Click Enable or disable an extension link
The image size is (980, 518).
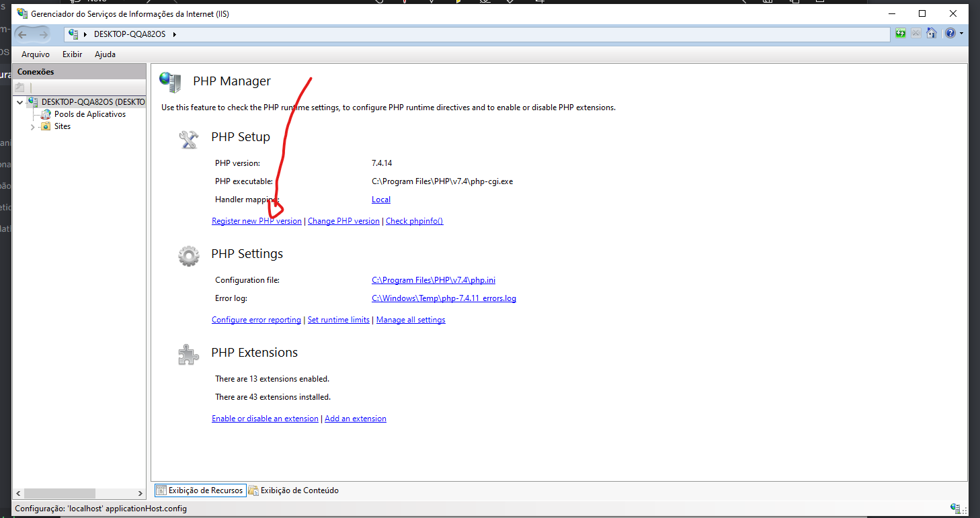265,419
